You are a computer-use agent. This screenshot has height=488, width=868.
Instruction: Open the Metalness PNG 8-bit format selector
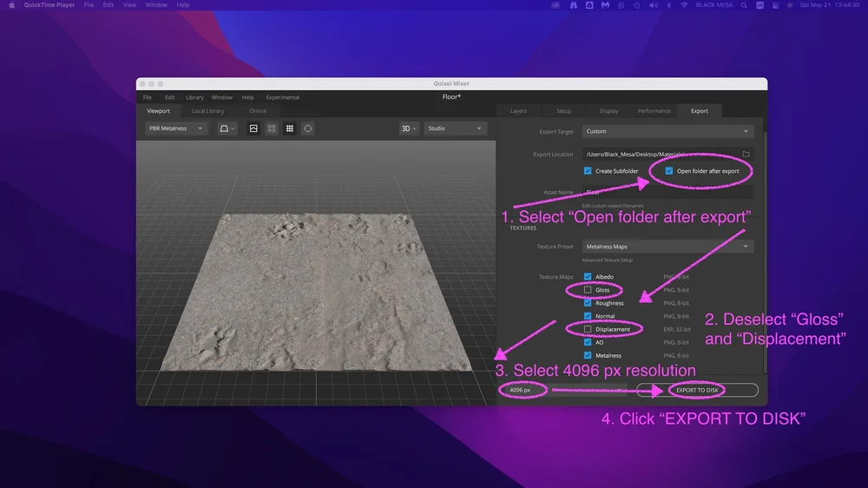tap(676, 356)
